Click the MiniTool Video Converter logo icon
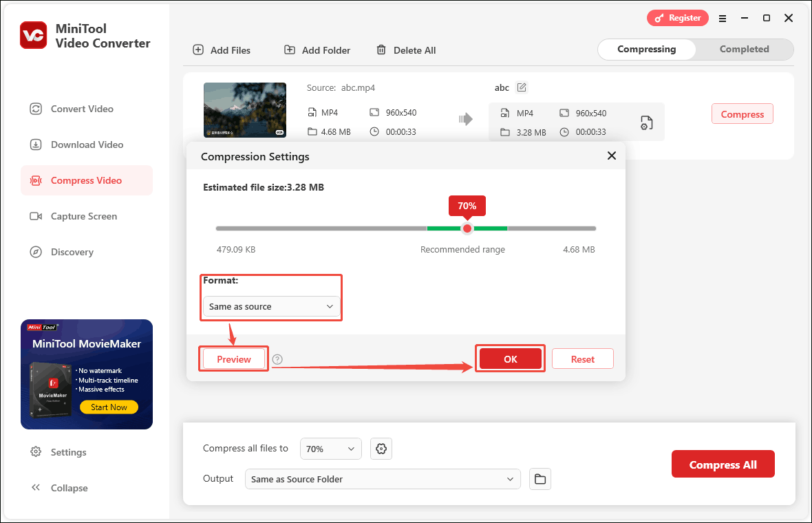The width and height of the screenshot is (812, 523). pos(34,35)
